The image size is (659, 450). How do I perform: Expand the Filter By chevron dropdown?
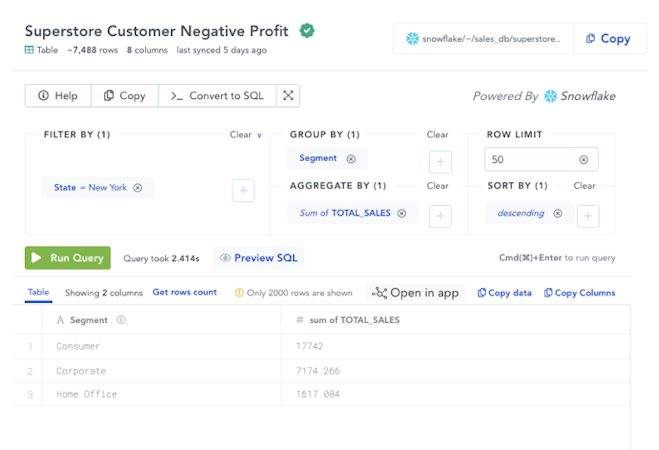coord(259,135)
